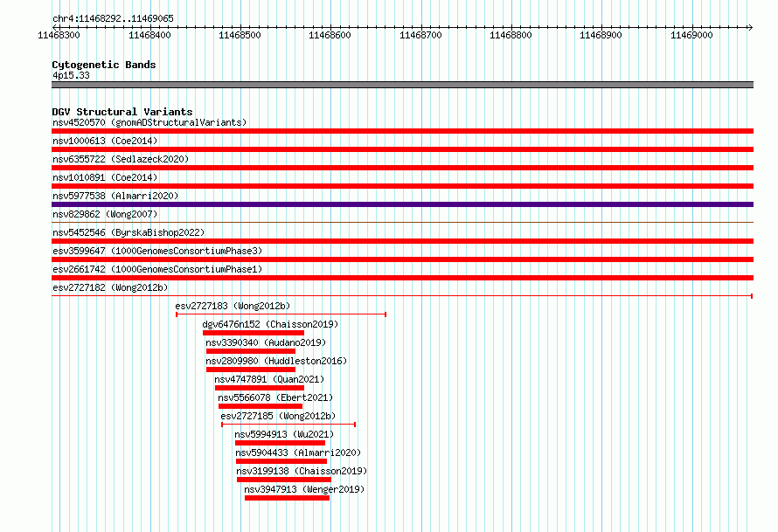The height and width of the screenshot is (532, 778).
Task: Open esv3599647 1000GenomesConsortiumPhase3 label
Action: point(157,251)
